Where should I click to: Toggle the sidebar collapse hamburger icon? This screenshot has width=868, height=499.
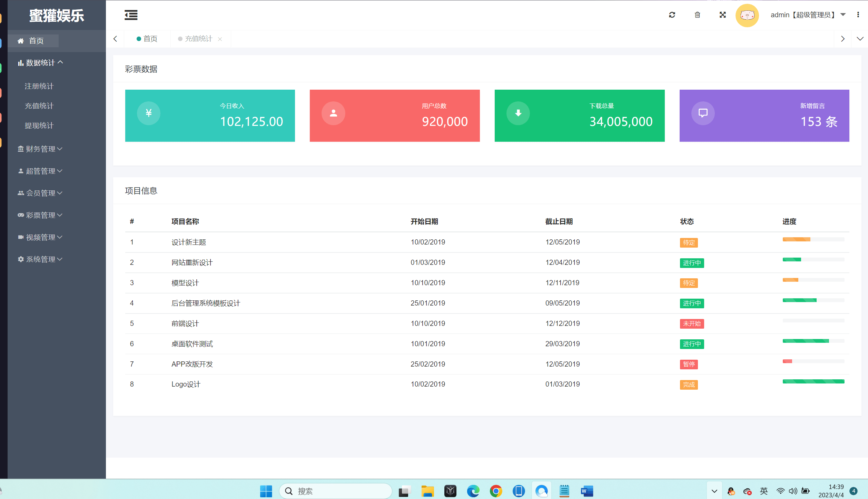(x=131, y=15)
